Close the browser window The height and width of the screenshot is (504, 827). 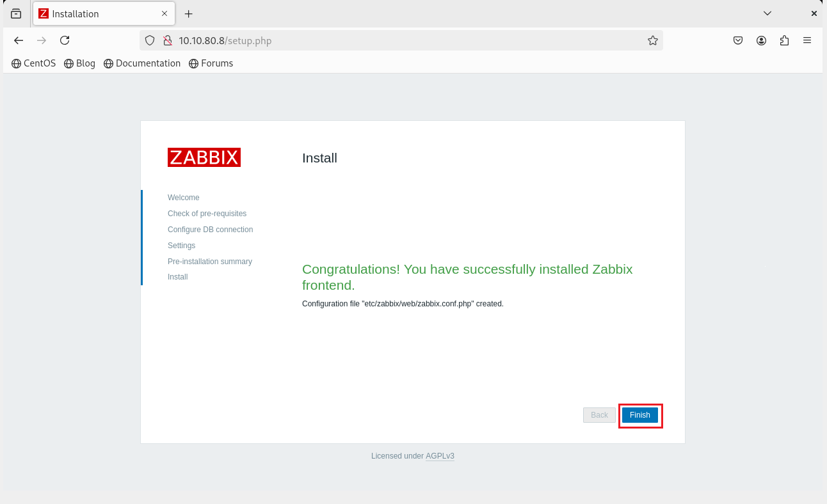(814, 13)
